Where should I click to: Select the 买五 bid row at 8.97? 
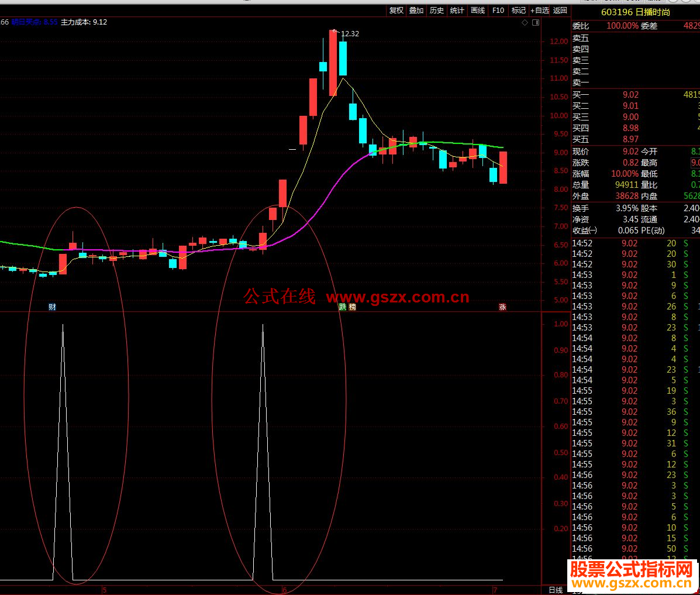[x=636, y=139]
